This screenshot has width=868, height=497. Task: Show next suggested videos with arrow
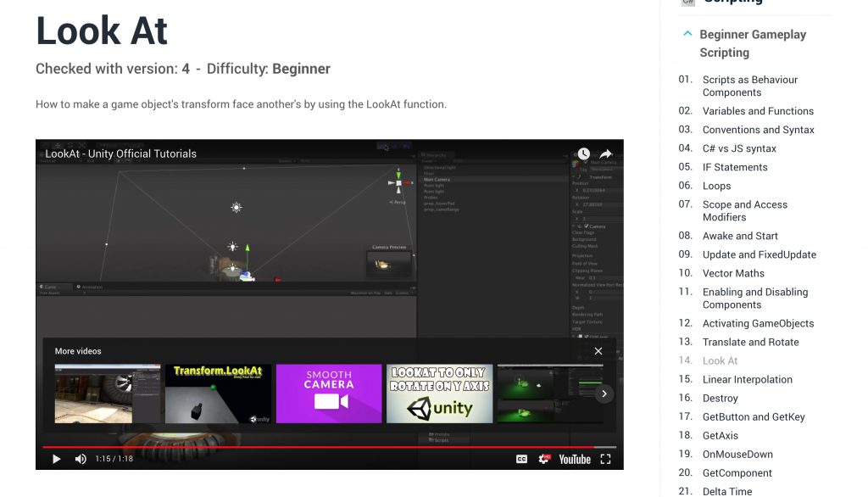604,394
